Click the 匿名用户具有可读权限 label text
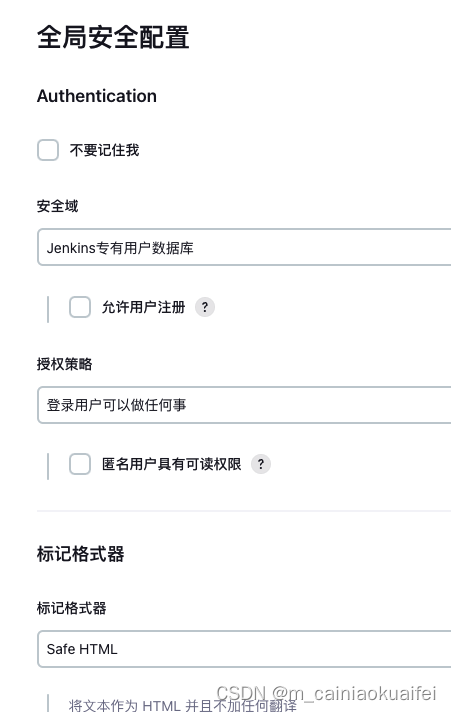 (171, 464)
